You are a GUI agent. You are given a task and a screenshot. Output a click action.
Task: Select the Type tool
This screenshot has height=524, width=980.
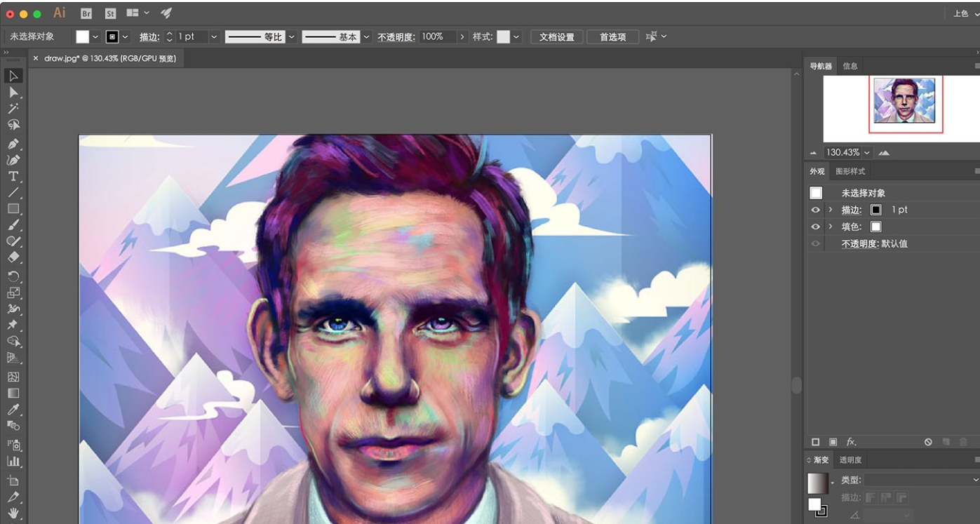click(13, 176)
